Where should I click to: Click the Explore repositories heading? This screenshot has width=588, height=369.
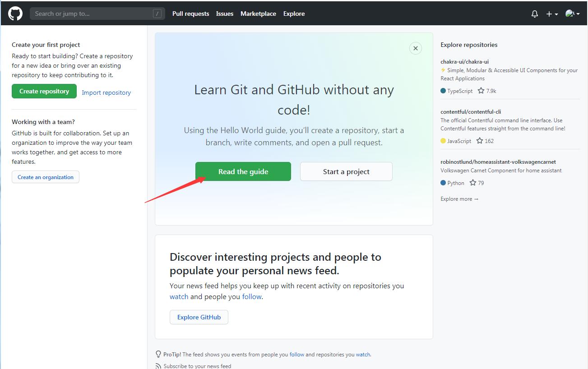click(469, 45)
